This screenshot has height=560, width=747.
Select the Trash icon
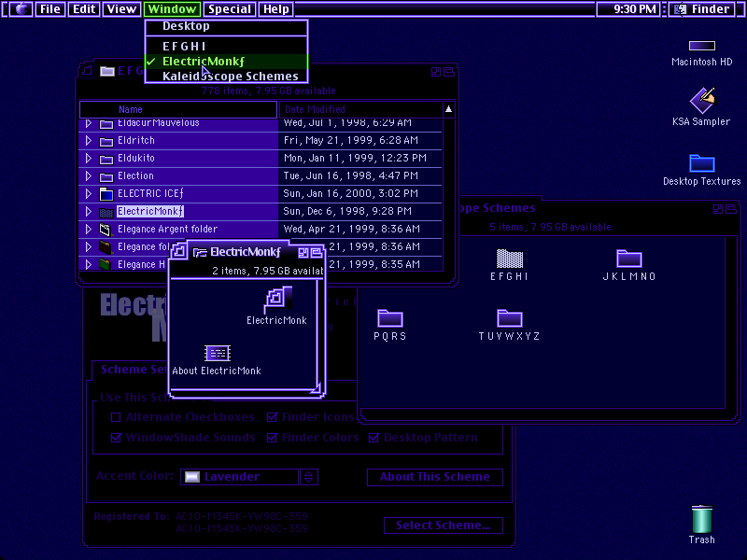(702, 519)
